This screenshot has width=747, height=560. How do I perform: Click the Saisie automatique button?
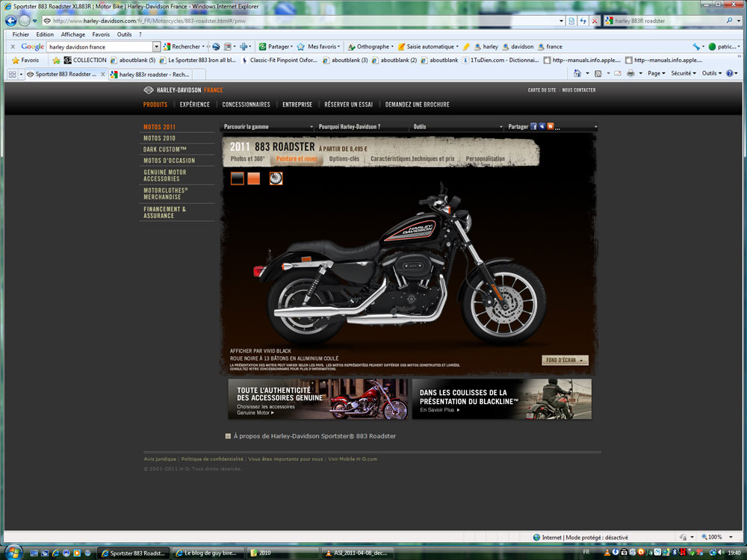428,46
